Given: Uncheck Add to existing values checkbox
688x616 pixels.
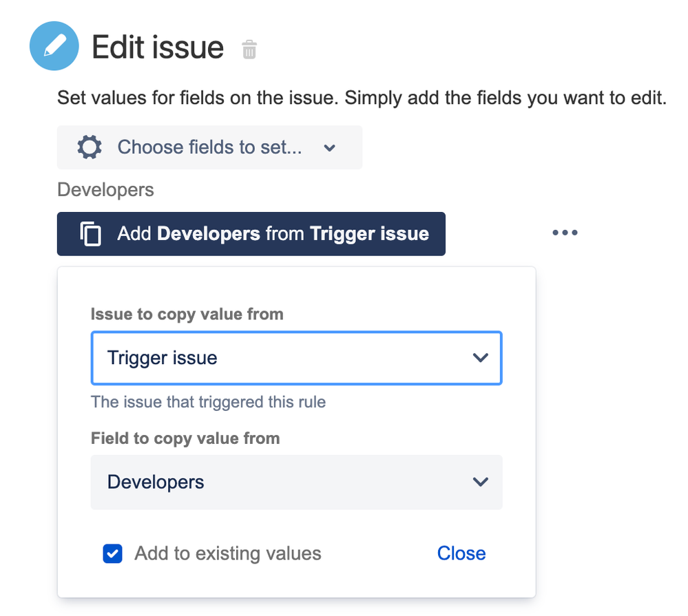Looking at the screenshot, I should (x=112, y=554).
